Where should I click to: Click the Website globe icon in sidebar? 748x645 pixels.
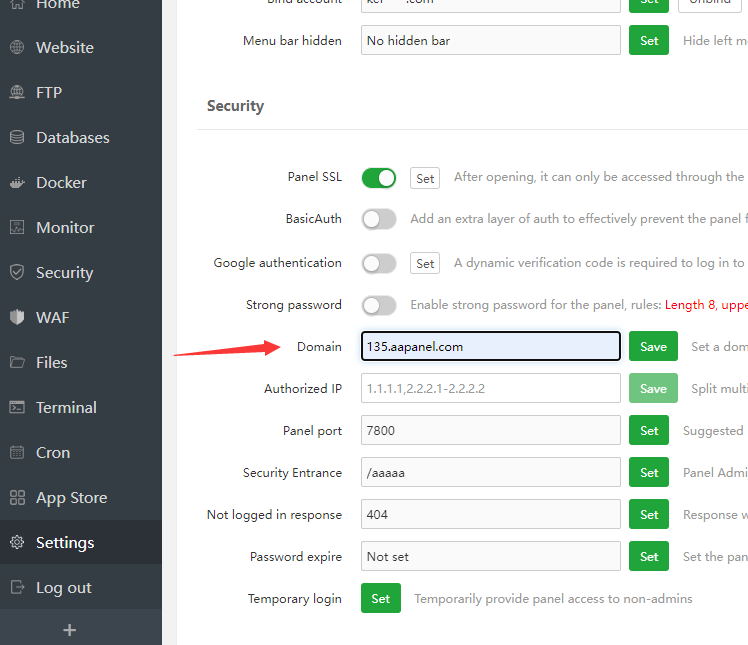(x=17, y=47)
